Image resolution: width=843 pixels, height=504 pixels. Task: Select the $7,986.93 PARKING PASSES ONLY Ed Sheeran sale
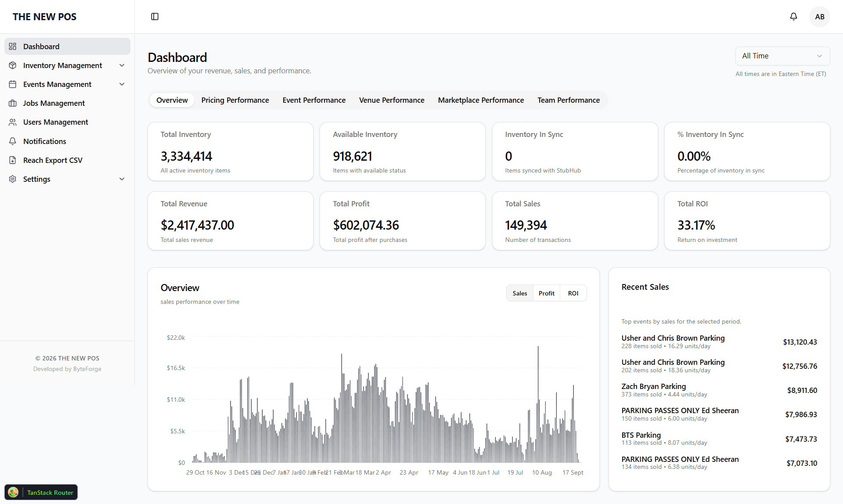pos(719,414)
